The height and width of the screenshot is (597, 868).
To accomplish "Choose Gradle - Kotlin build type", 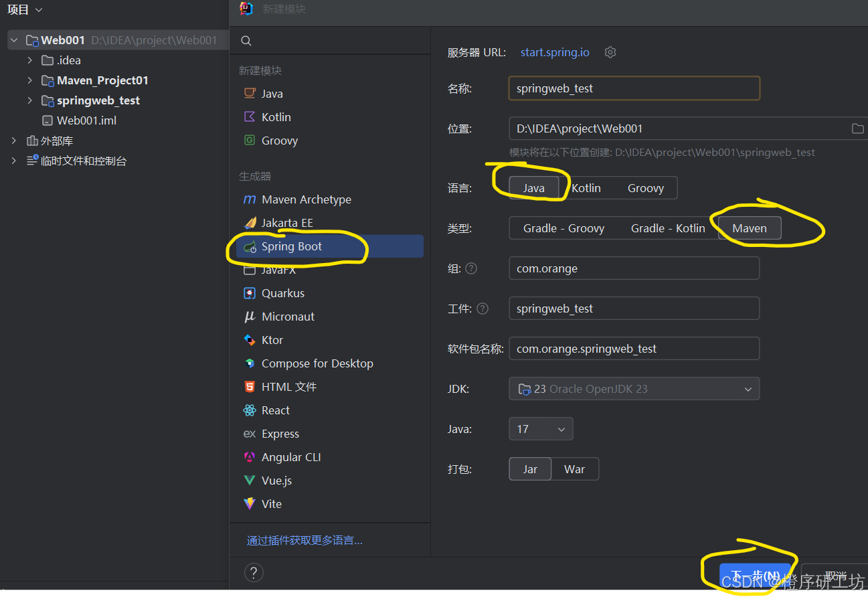I will click(x=668, y=228).
